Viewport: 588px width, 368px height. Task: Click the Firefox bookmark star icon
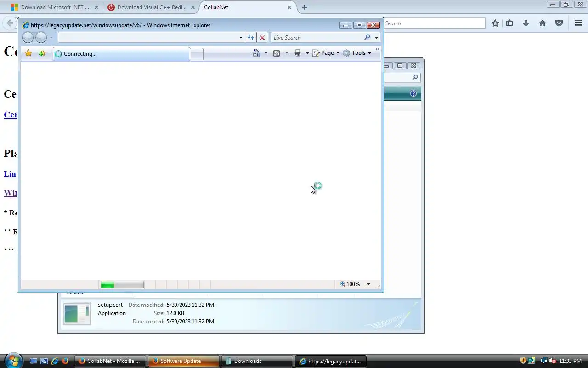[x=495, y=23]
